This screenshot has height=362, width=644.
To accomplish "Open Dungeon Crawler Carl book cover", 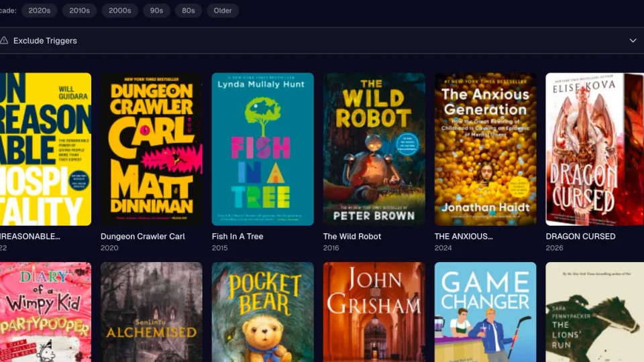I will [152, 149].
